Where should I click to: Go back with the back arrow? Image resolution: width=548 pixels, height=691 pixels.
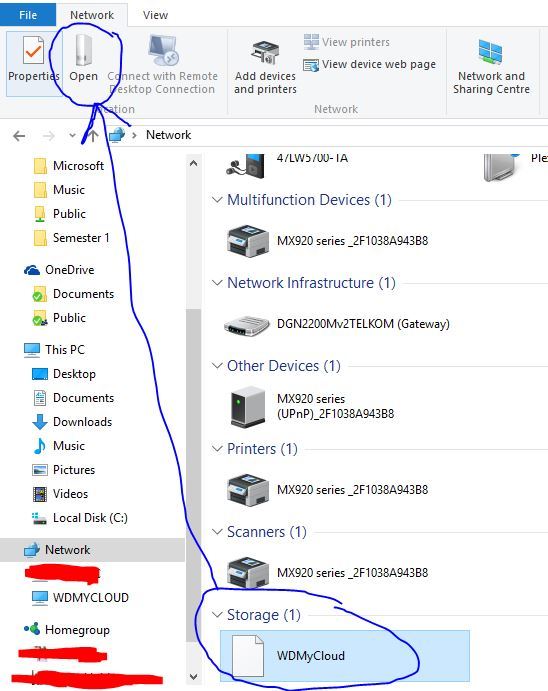[x=19, y=136]
